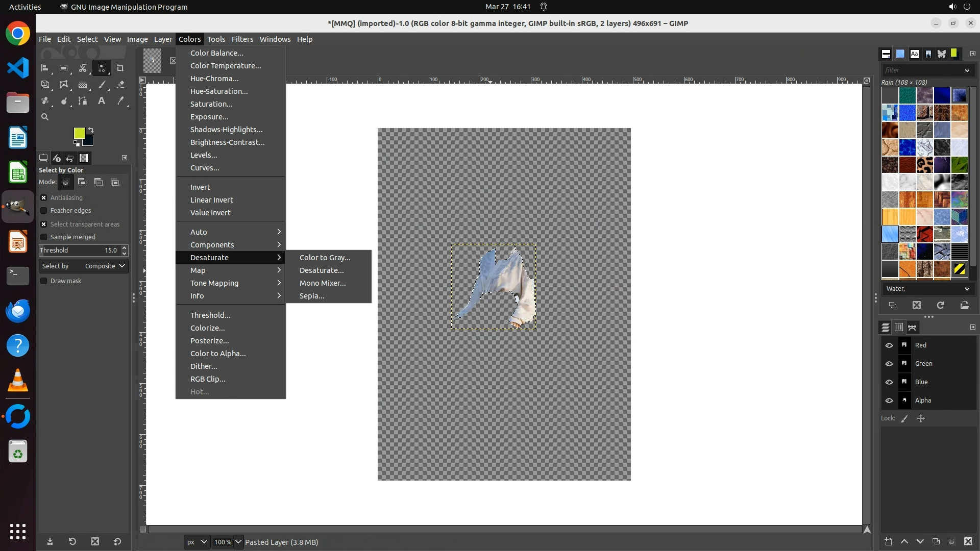This screenshot has width=980, height=551.
Task: Select the Scissors Select tool
Action: point(83,68)
